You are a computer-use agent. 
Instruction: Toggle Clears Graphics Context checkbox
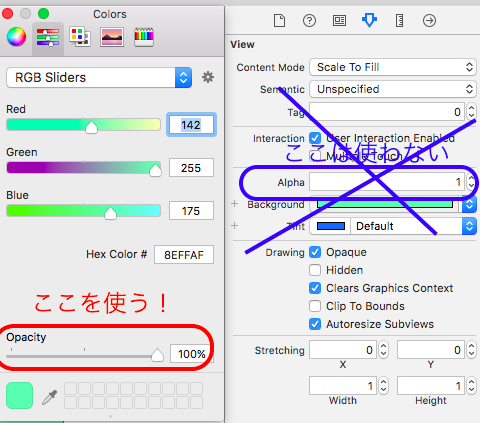[x=315, y=288]
